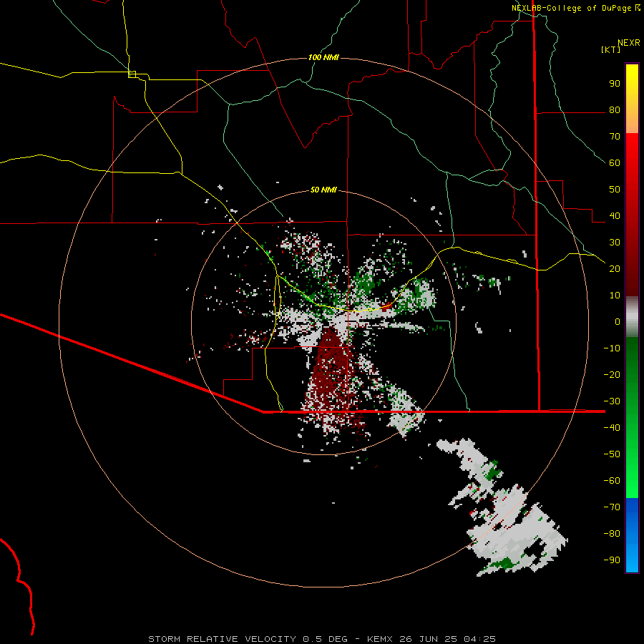Click the -90 velocity scale value

(612, 560)
